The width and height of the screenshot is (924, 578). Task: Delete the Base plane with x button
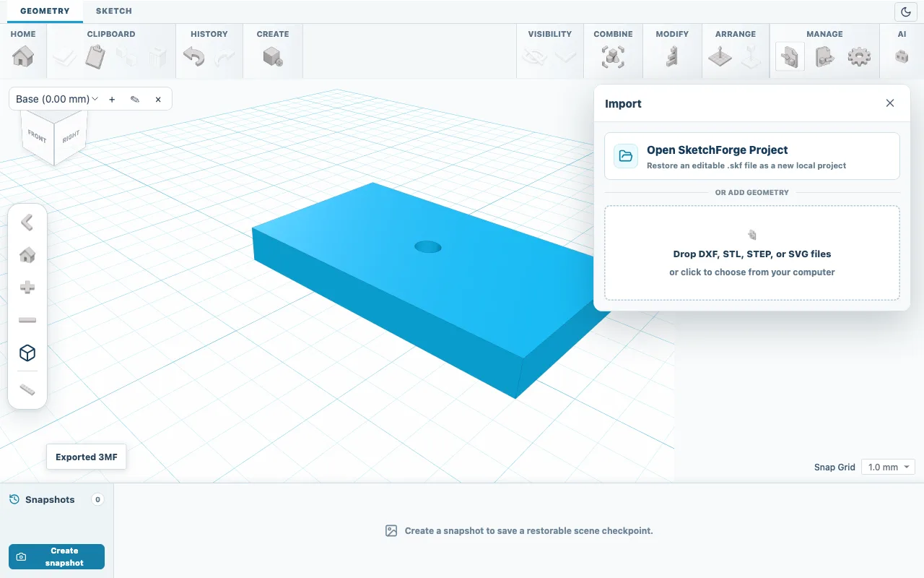click(x=158, y=99)
